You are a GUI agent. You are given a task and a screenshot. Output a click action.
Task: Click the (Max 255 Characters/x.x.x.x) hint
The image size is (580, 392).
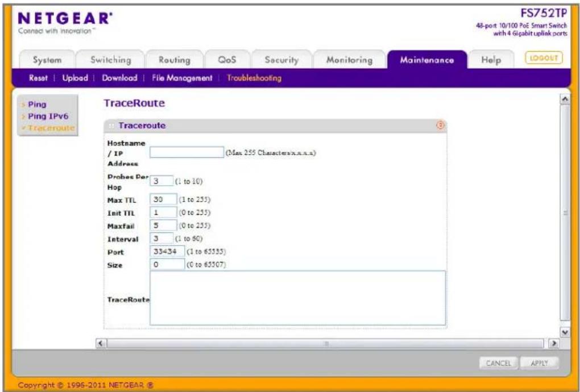click(x=271, y=153)
